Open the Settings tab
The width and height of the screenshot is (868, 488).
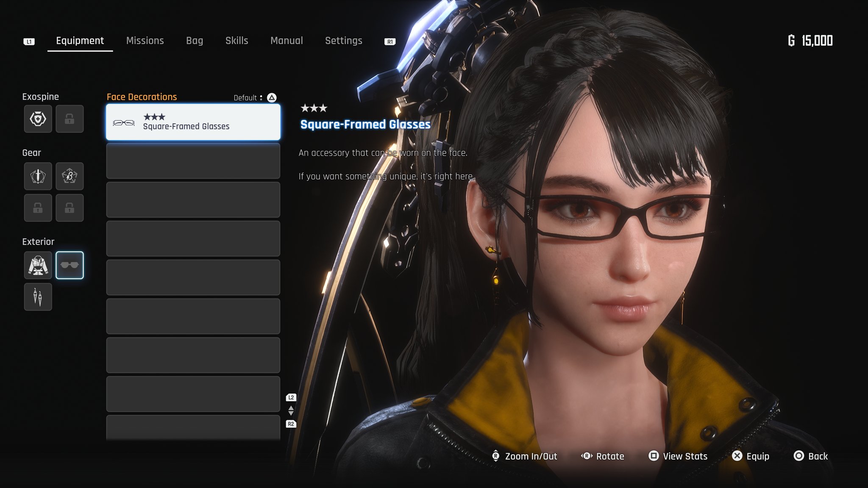tap(343, 41)
